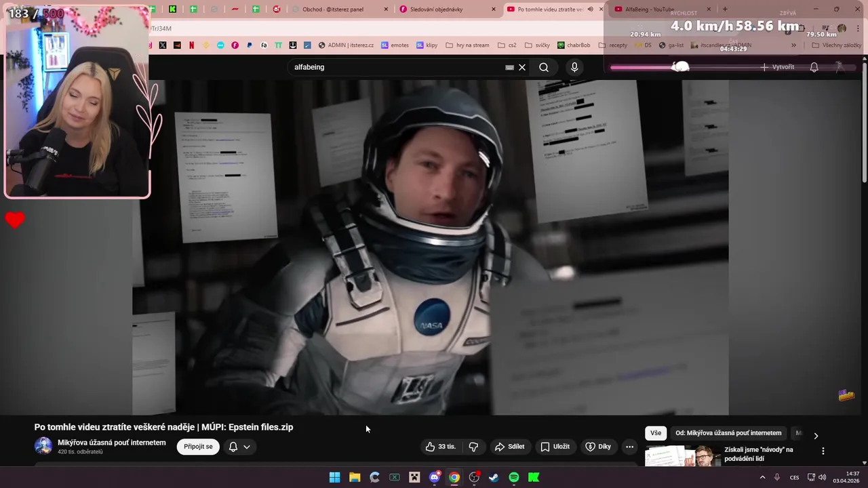Open ADMIN | itsterez.cz bookmark
Screen dimensions: 868x488
tap(346, 45)
